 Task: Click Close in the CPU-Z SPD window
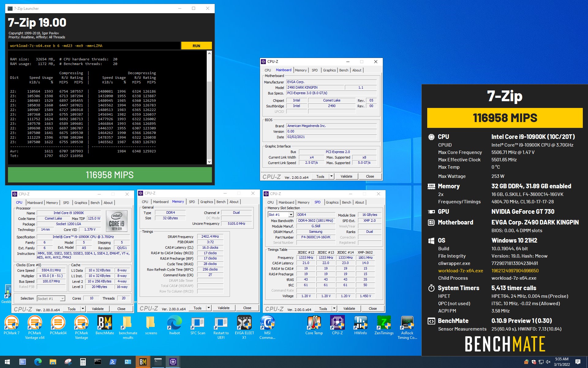click(x=373, y=309)
